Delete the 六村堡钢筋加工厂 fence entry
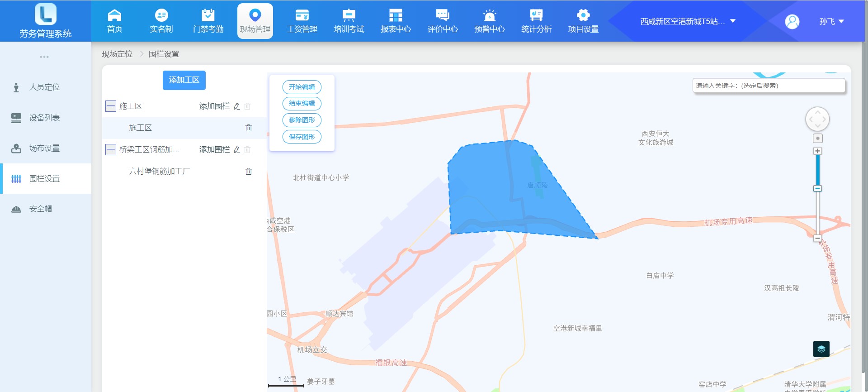The height and width of the screenshot is (392, 868). click(248, 171)
